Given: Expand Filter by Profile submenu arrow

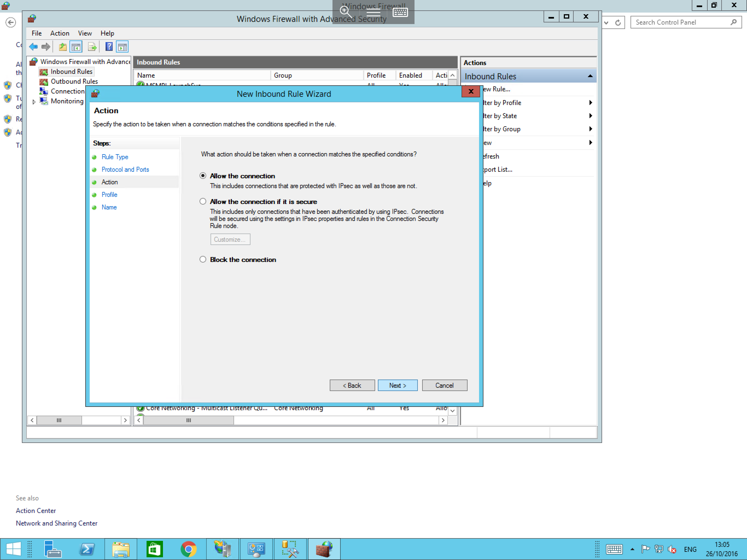Looking at the screenshot, I should pos(590,102).
